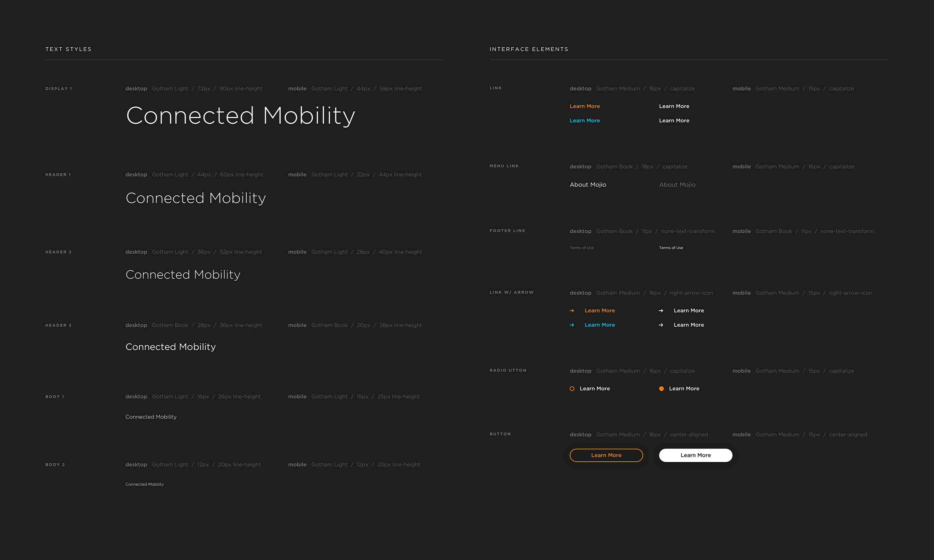Click the blue right-arrow icon
The height and width of the screenshot is (560, 934).
[x=572, y=325]
